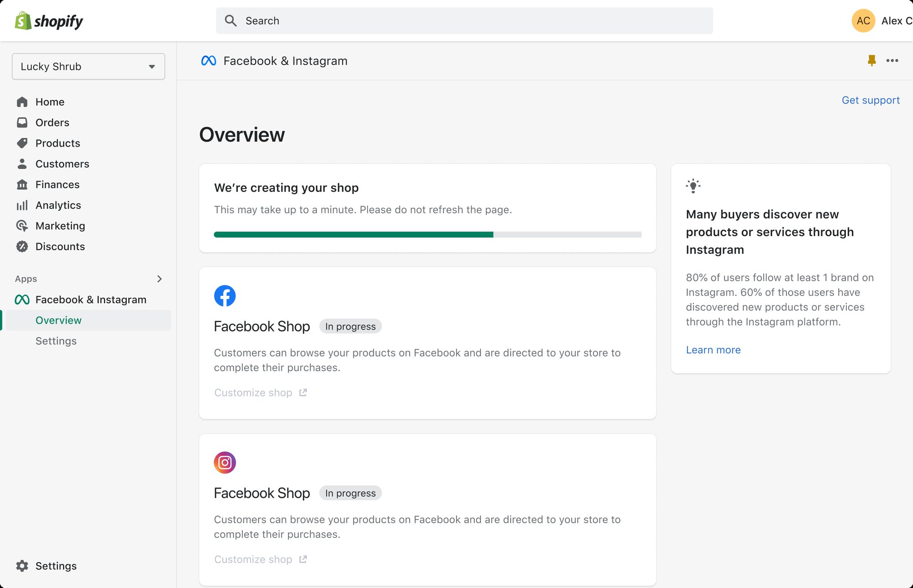913x588 pixels.
Task: Select the Overview sidebar item
Action: coord(89,320)
